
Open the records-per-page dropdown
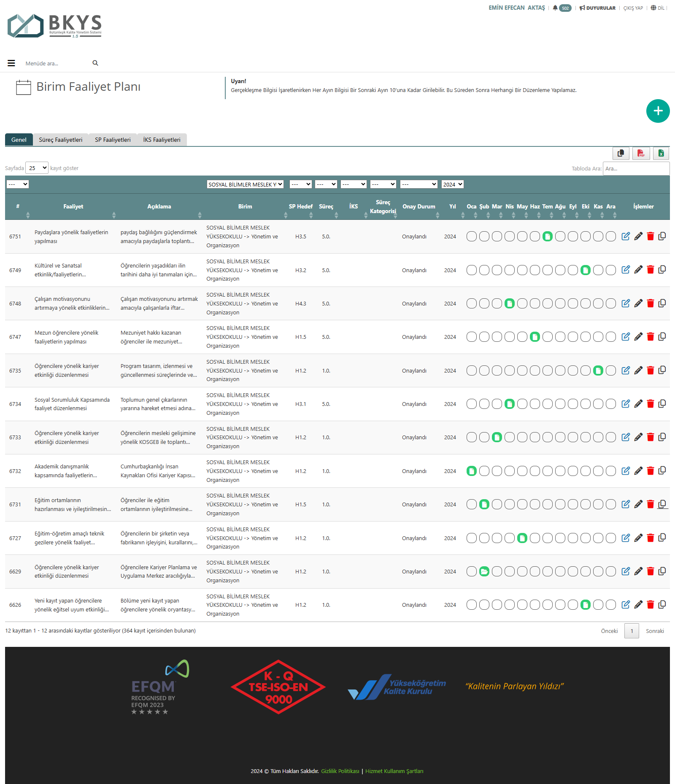tap(37, 168)
